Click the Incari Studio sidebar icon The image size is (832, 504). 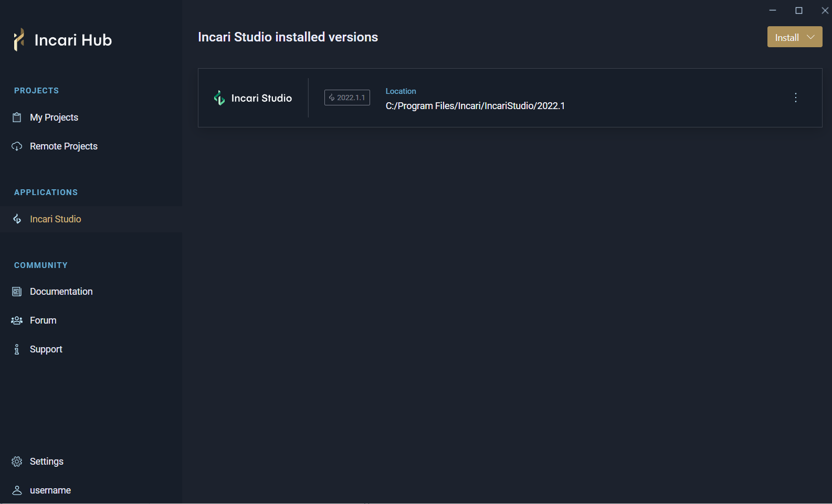[17, 219]
